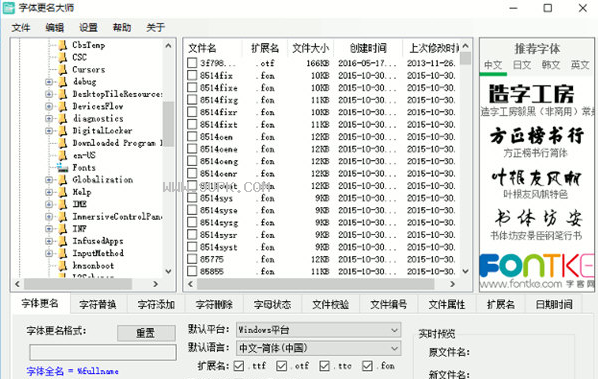The width and height of the screenshot is (598, 379).
Task: Select the Cursors folder icon
Action: pyautogui.click(x=63, y=70)
